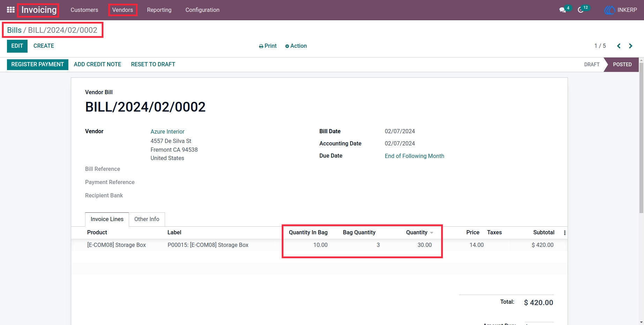This screenshot has height=325, width=644.
Task: Click the Bag Quantity column header
Action: coord(359,233)
